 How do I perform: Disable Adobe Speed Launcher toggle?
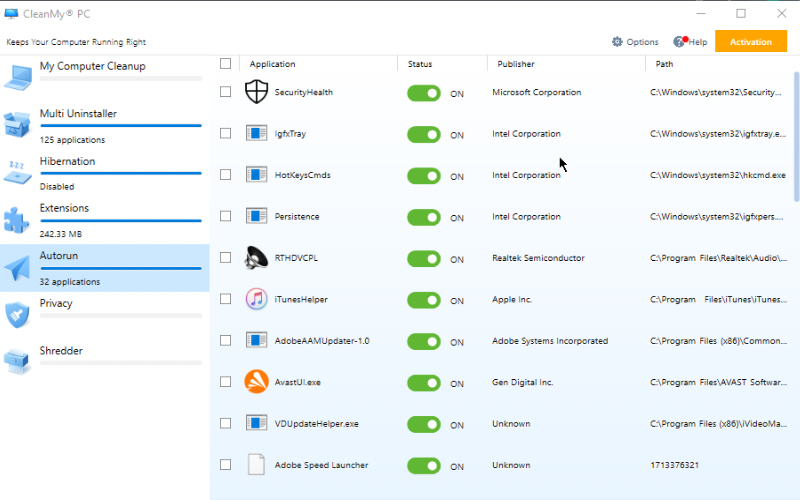pos(424,466)
